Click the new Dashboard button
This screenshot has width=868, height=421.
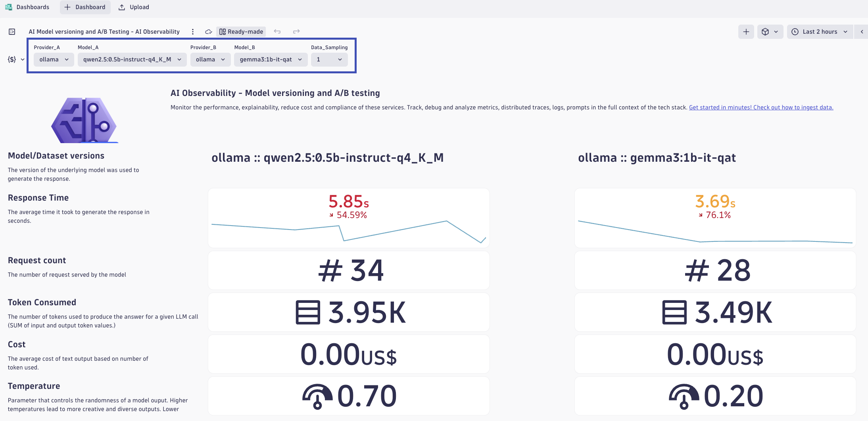[85, 7]
